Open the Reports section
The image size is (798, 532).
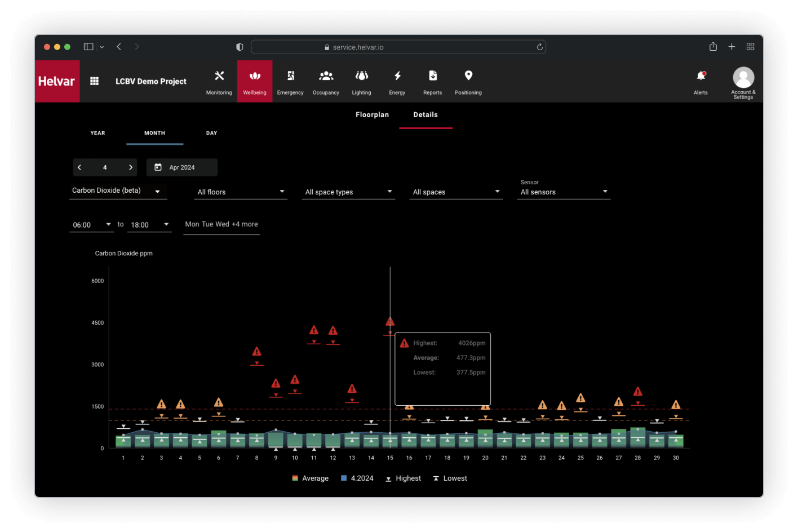coord(432,82)
